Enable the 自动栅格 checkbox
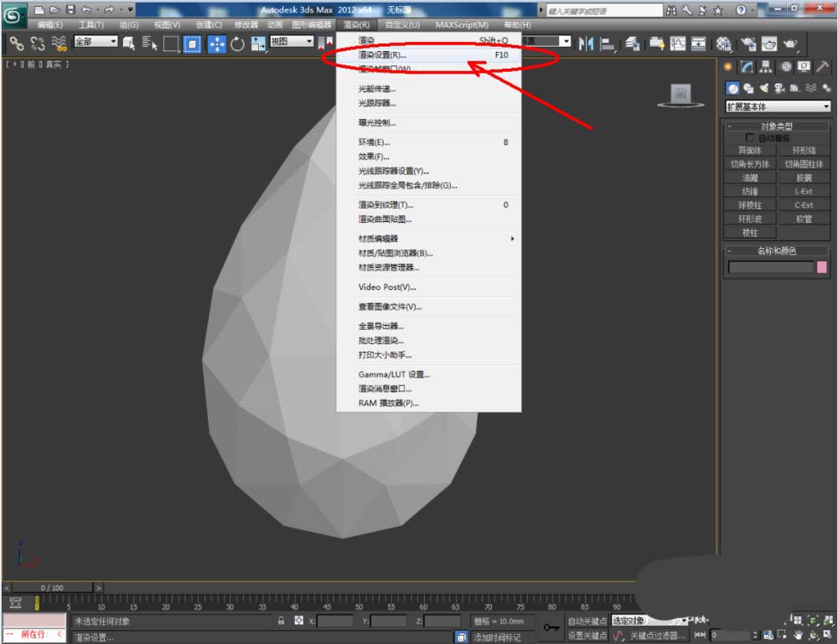The width and height of the screenshot is (838, 644). [750, 138]
